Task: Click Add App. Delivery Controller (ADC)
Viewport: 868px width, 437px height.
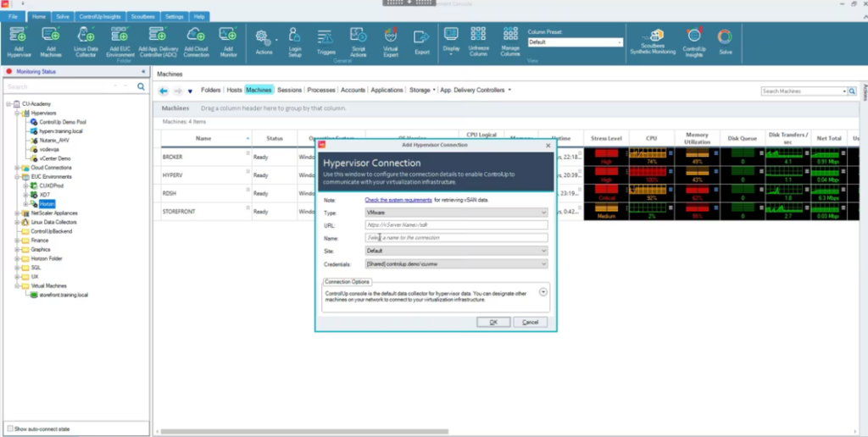Action: coord(159,42)
